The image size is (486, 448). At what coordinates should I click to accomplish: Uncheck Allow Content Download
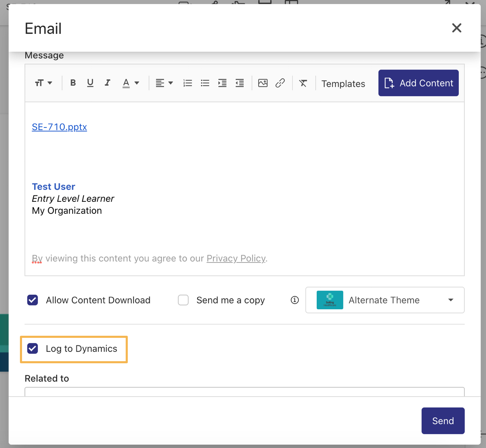(x=33, y=300)
